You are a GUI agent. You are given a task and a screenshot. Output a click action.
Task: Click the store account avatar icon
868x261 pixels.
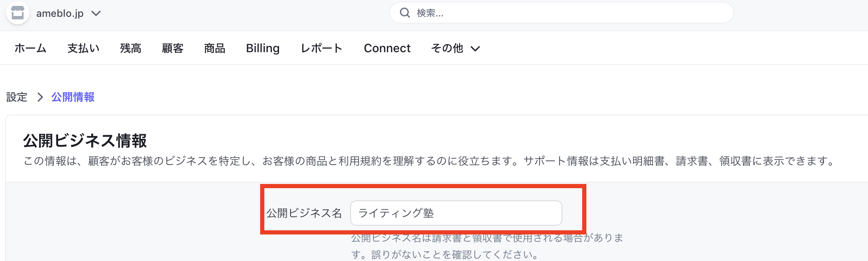pos(17,13)
